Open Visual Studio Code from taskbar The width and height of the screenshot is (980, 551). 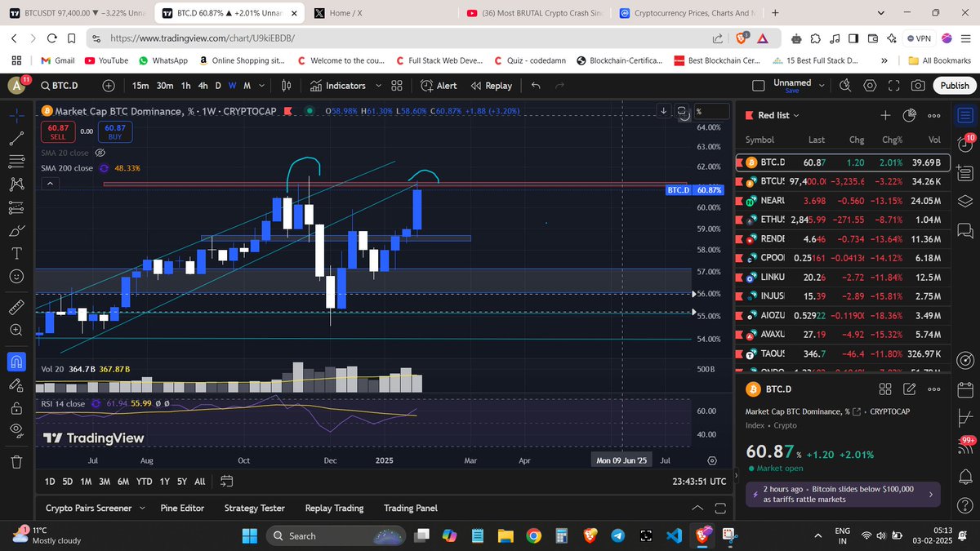tap(674, 535)
